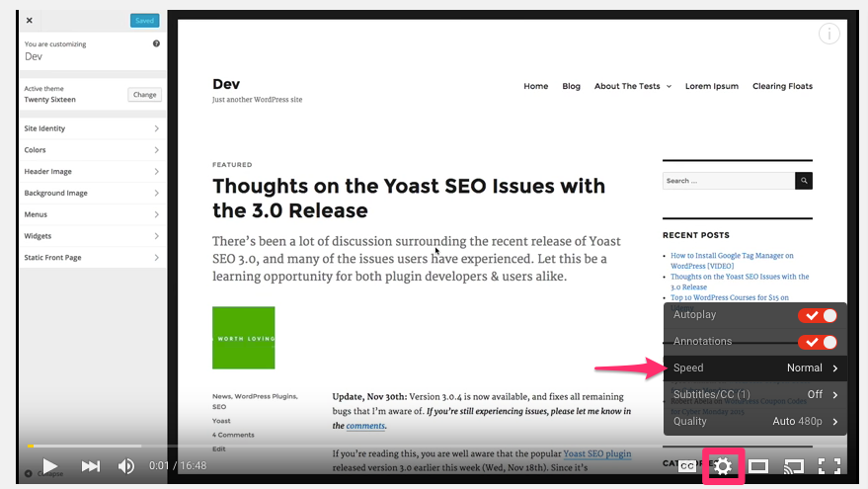Open the Speed submenu
The image size is (868, 489).
pos(755,368)
